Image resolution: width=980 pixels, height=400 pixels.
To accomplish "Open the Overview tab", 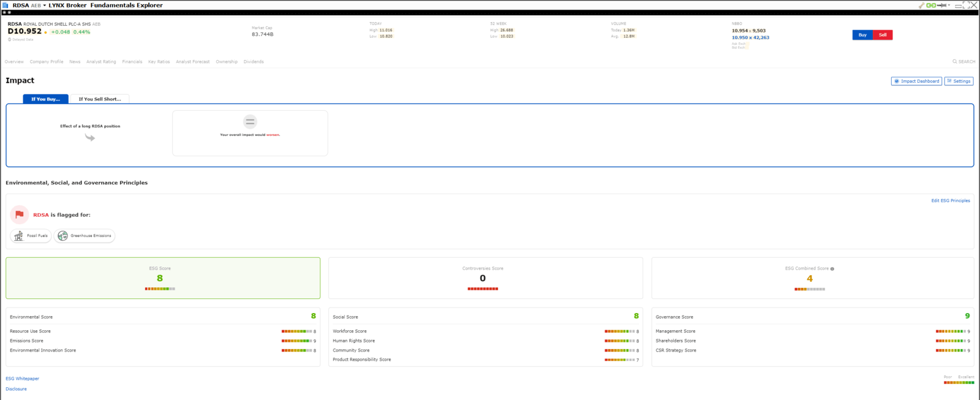I will [14, 61].
